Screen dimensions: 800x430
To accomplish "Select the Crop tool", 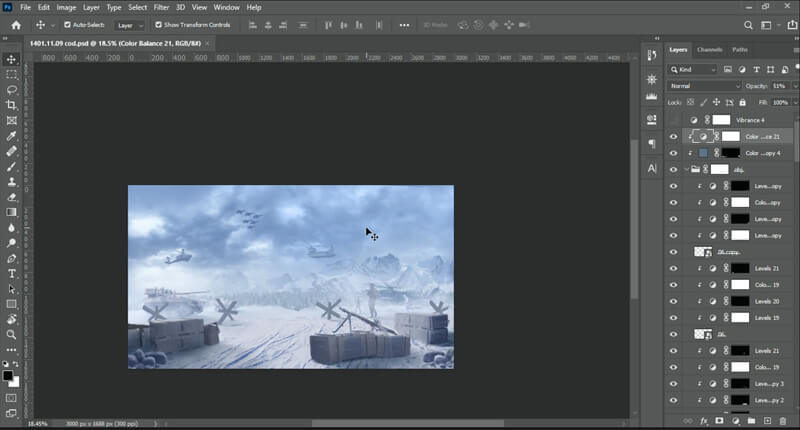I will (11, 105).
